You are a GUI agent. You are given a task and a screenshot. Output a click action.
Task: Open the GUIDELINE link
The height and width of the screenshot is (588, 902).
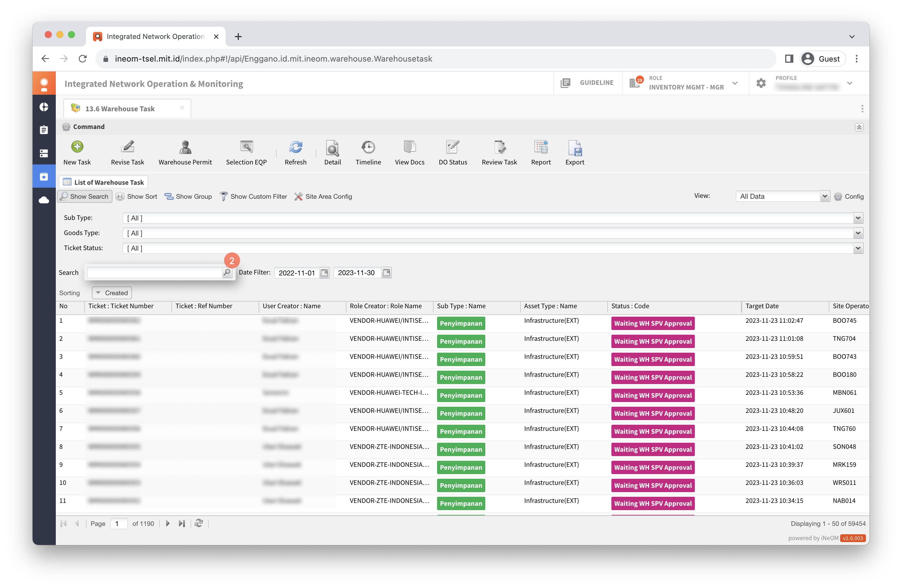(587, 83)
